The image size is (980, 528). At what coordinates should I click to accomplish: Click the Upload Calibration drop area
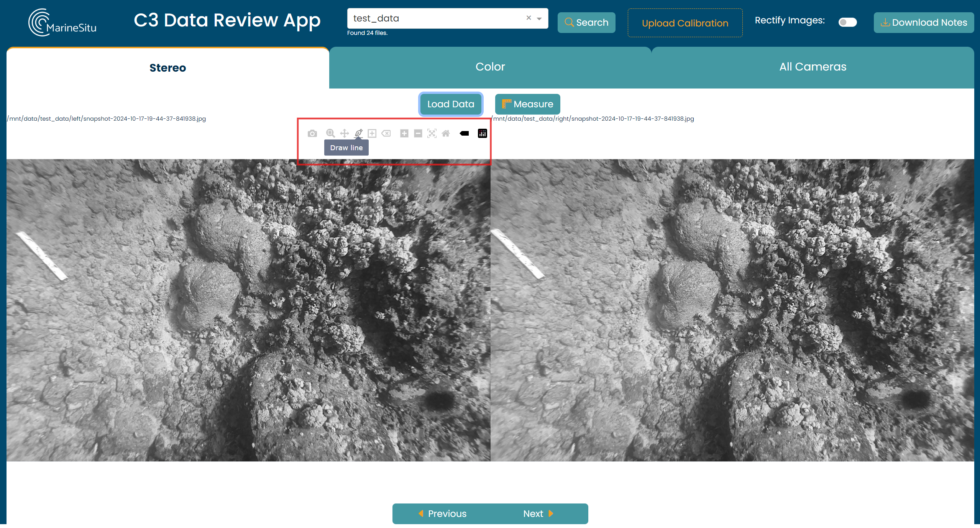click(x=685, y=23)
